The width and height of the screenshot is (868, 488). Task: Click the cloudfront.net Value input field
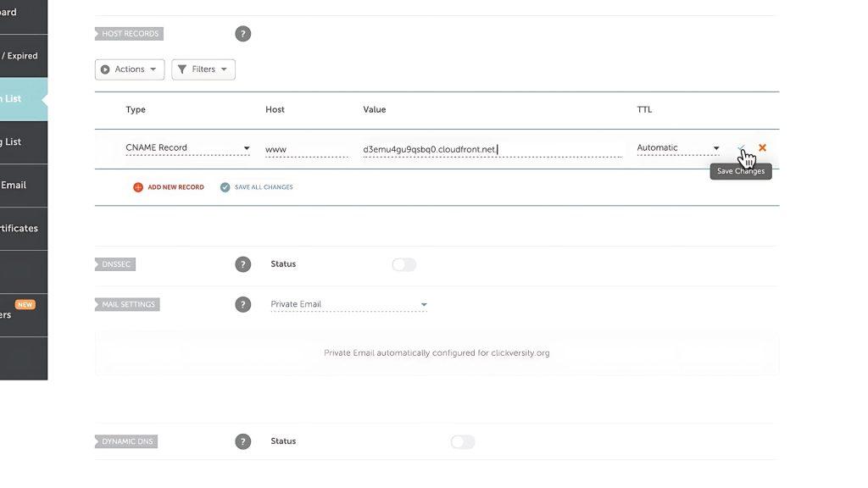click(492, 149)
